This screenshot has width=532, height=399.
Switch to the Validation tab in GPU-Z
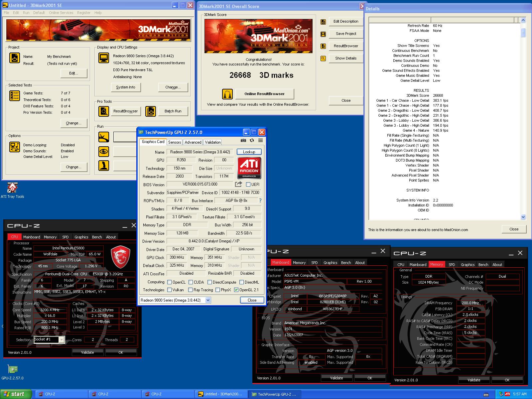click(213, 142)
